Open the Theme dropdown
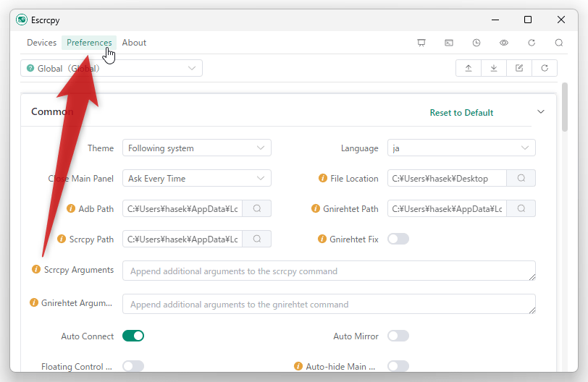This screenshot has height=382, width=588. tap(196, 148)
